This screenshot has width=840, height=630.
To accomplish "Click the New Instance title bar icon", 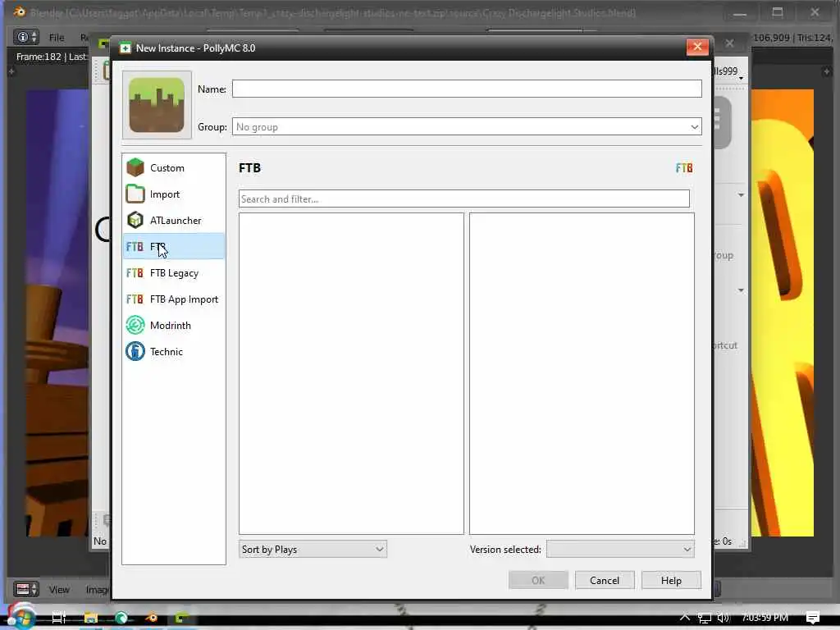I will tap(126, 48).
